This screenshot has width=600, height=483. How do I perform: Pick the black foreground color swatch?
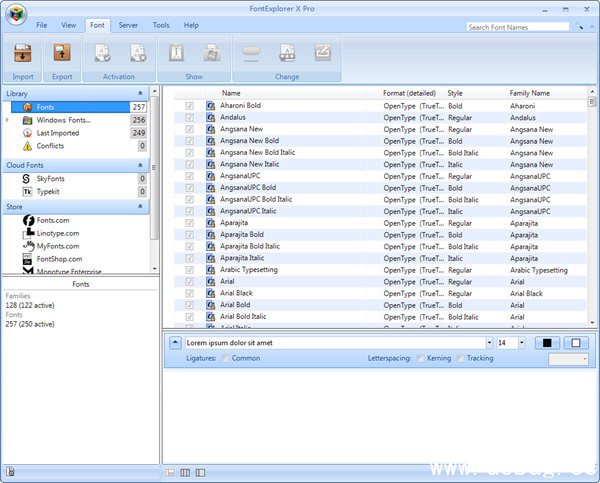[x=547, y=343]
